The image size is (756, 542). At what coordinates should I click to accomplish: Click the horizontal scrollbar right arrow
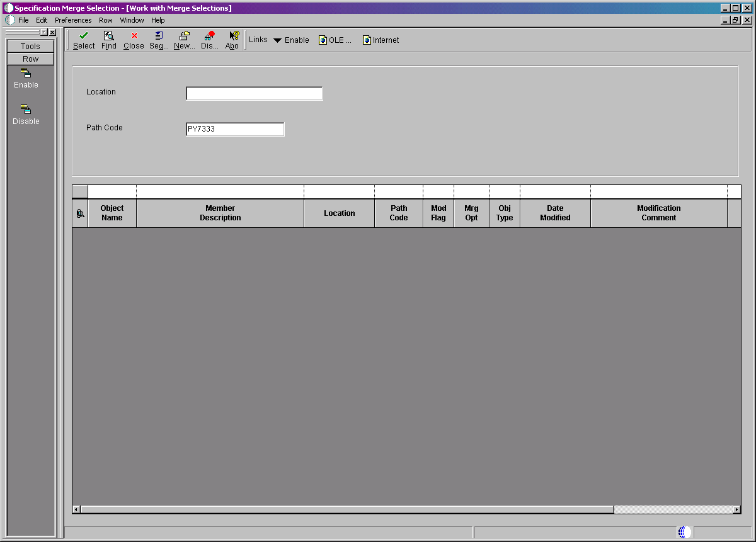736,509
